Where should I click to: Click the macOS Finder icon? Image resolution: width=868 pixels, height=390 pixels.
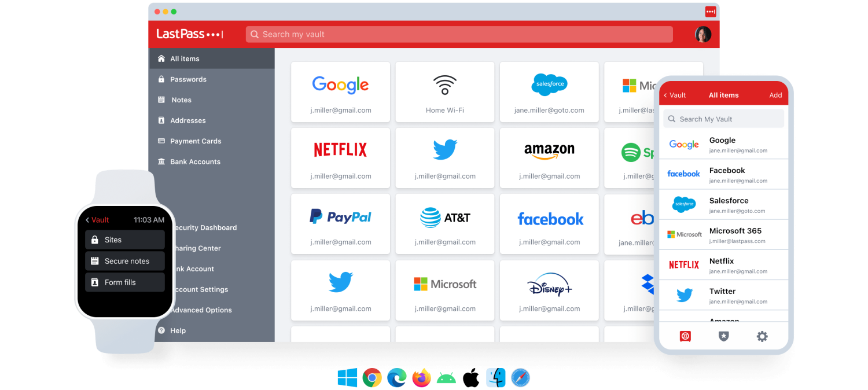[496, 378]
